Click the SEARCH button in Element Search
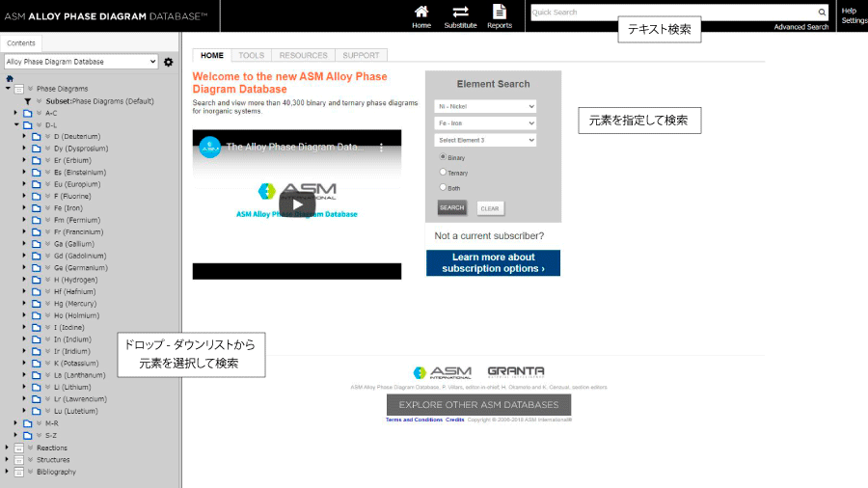 (x=451, y=208)
